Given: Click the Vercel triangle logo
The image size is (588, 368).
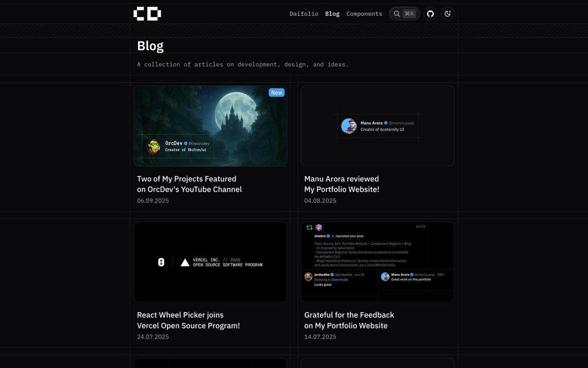Looking at the screenshot, I should tap(185, 263).
